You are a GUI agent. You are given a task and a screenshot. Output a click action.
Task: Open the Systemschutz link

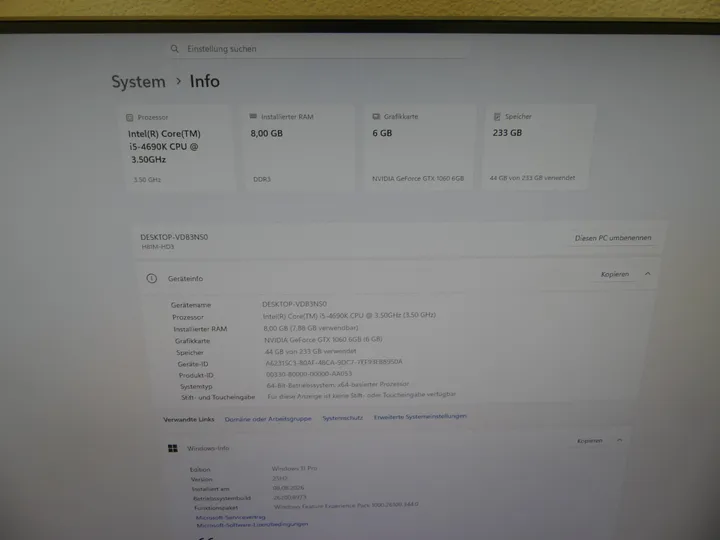pyautogui.click(x=343, y=418)
